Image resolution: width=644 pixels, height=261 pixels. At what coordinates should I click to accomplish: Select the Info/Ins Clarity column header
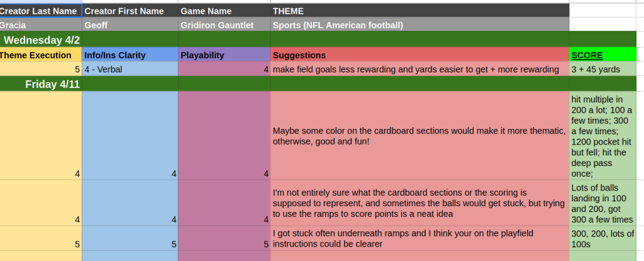(129, 55)
